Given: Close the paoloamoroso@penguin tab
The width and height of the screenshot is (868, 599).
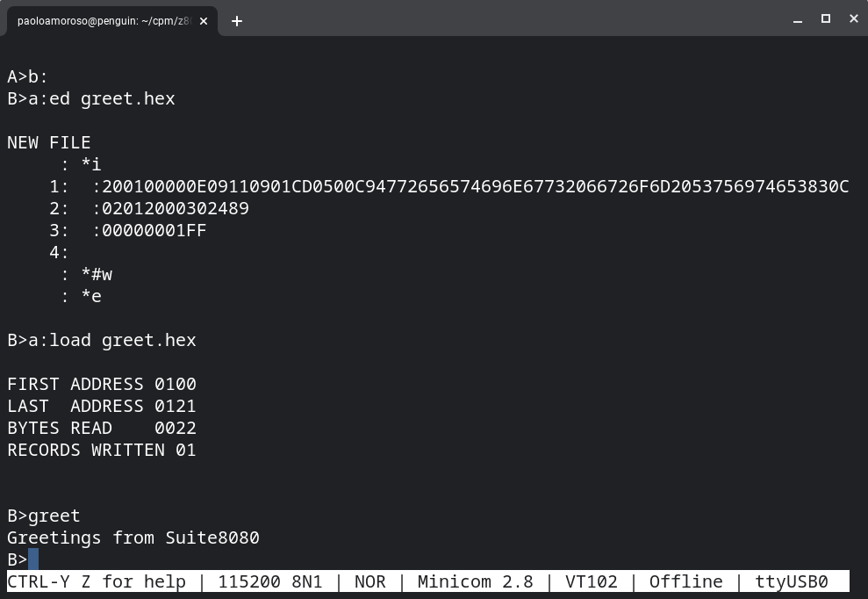Looking at the screenshot, I should pyautogui.click(x=204, y=21).
